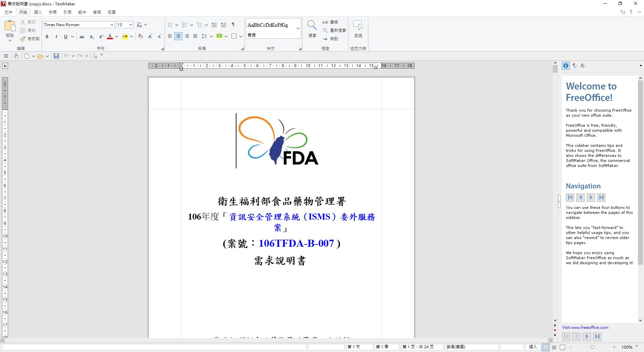The width and height of the screenshot is (644, 352).
Task: Switch to the 审阅 ribbon tab
Action: point(97,12)
